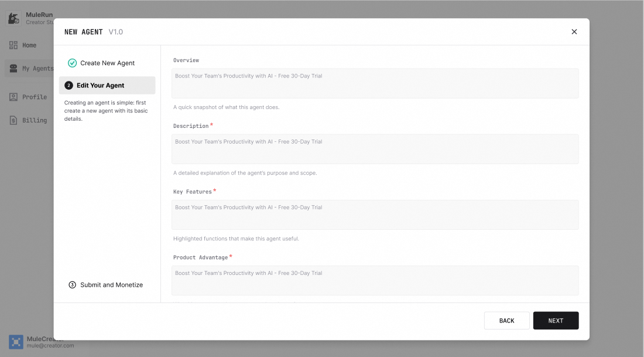Click the NEW AGENT dialog title
The image size is (644, 357).
[x=83, y=32]
